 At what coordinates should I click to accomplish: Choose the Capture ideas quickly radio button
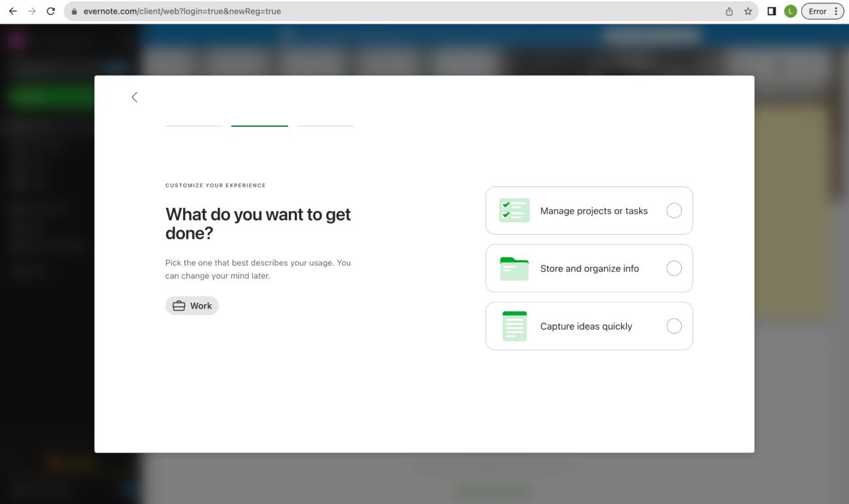coord(673,326)
